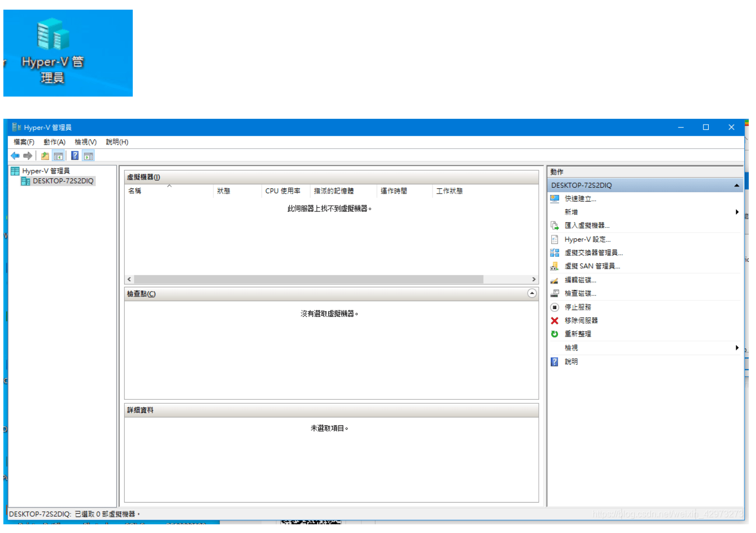756x533 pixels.
Task: Click 移除伺服器 action
Action: [581, 321]
